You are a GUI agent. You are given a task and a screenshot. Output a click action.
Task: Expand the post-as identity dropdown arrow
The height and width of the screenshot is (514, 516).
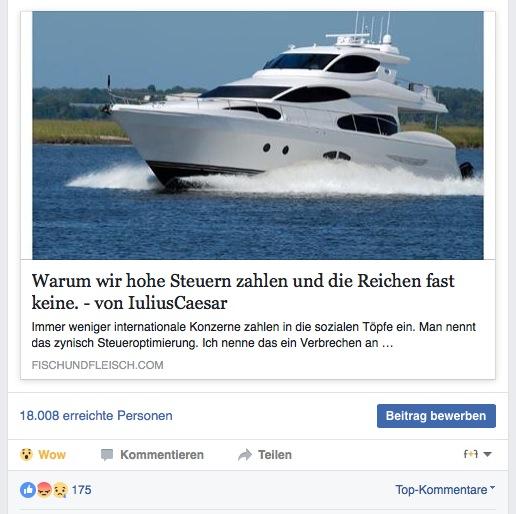487,454
